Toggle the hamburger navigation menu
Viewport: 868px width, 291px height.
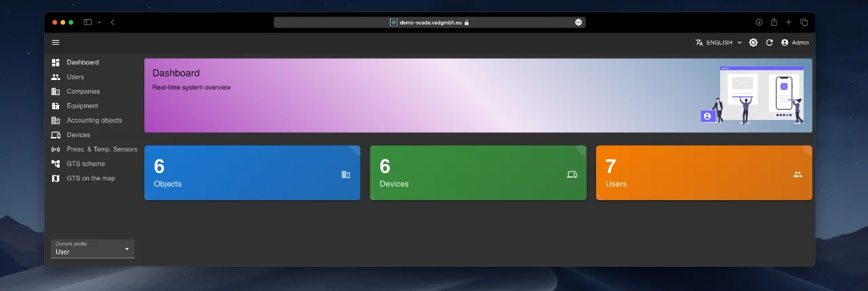click(56, 42)
